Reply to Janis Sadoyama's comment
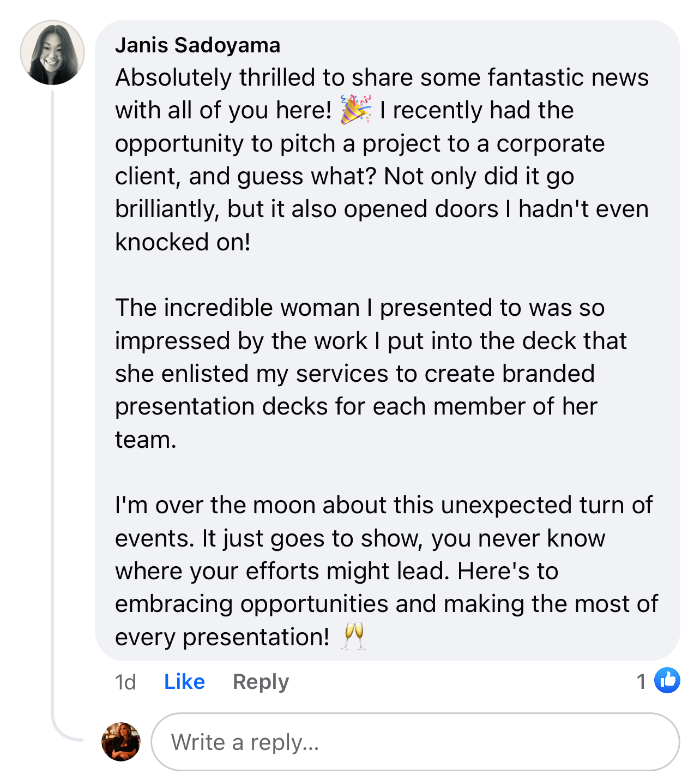The height and width of the screenshot is (774, 700). point(261,682)
